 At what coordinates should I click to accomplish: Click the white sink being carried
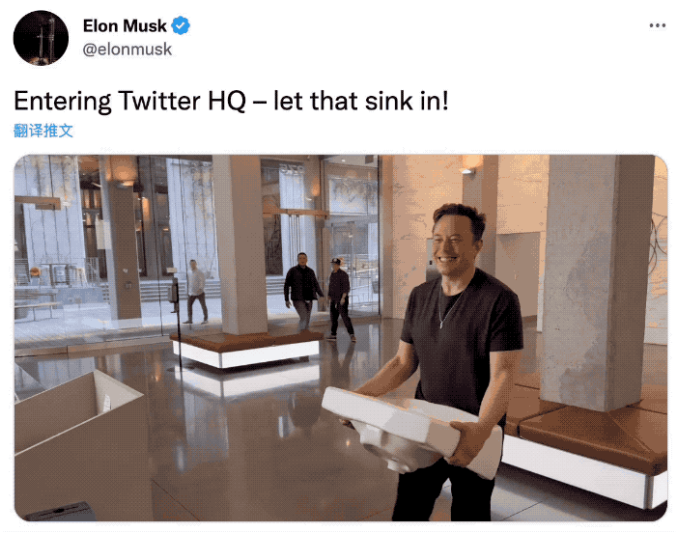coord(411,430)
